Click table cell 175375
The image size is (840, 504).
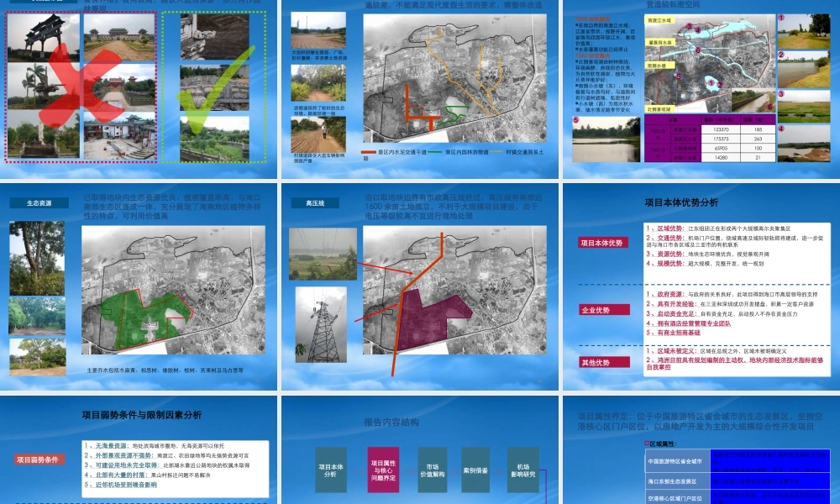click(x=721, y=139)
